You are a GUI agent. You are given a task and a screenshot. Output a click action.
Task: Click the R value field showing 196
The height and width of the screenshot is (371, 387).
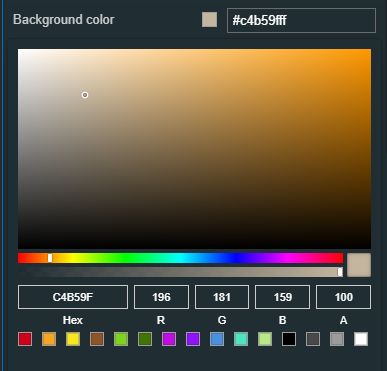(161, 297)
